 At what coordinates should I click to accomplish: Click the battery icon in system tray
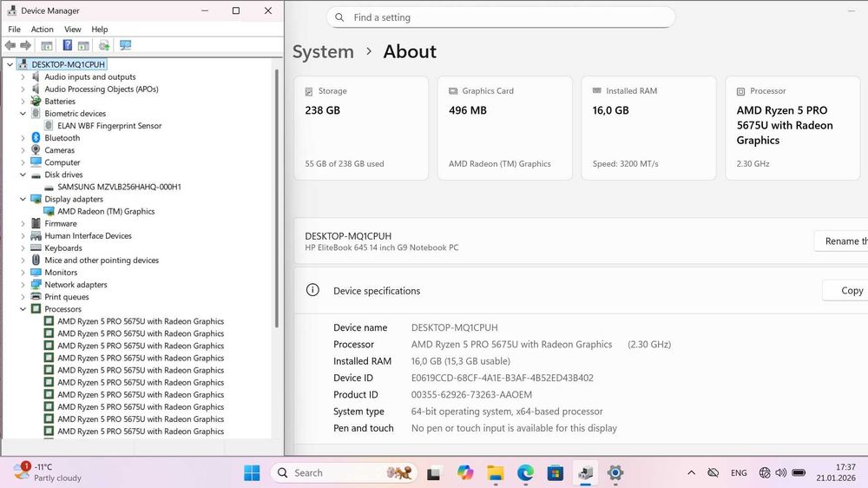799,472
